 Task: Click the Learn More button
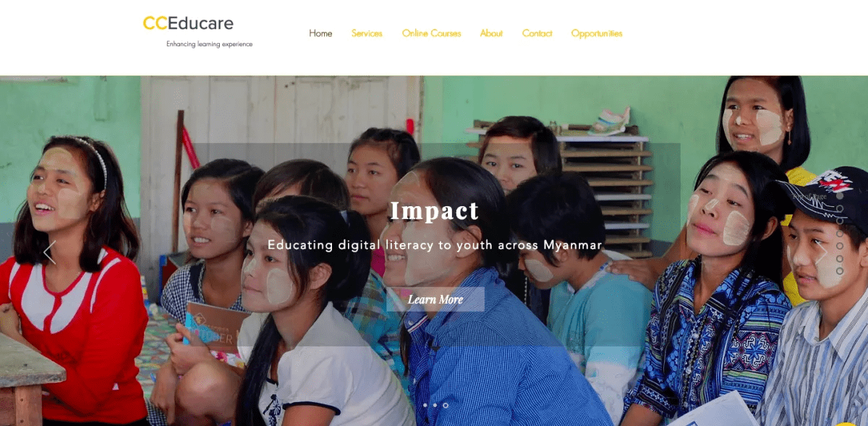tap(435, 299)
